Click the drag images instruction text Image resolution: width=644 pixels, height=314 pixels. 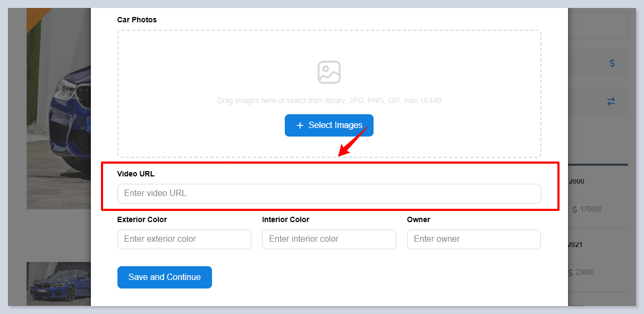(x=329, y=100)
